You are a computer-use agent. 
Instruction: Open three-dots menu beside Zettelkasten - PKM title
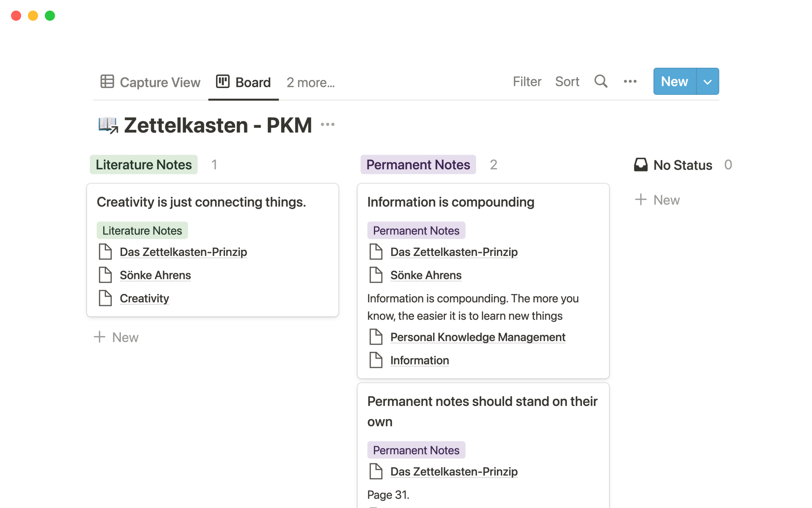327,124
